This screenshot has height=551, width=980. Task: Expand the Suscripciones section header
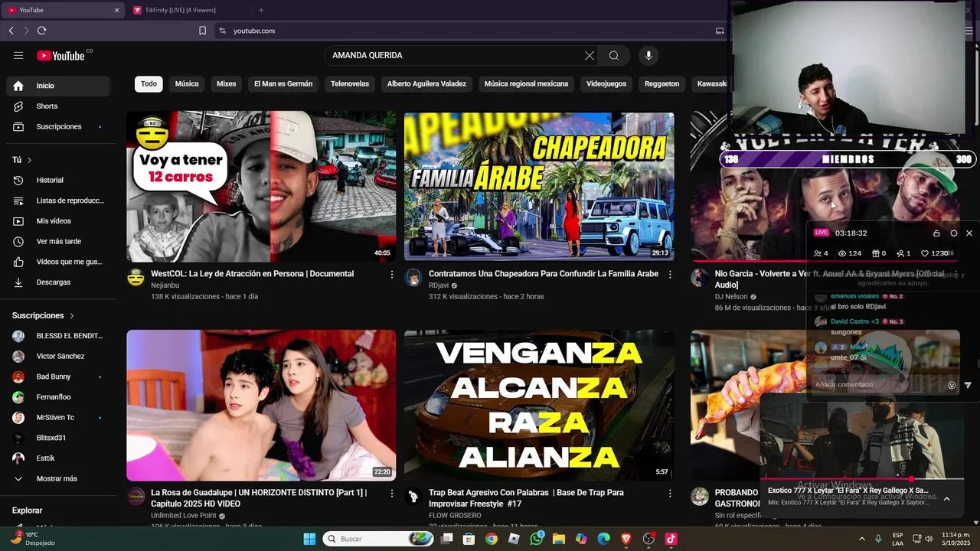pos(43,315)
